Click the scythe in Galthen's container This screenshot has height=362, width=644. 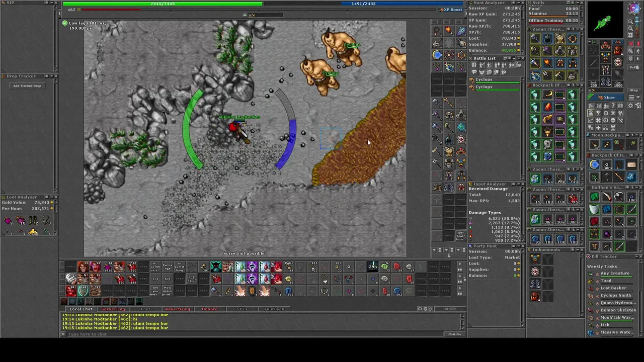point(619,198)
